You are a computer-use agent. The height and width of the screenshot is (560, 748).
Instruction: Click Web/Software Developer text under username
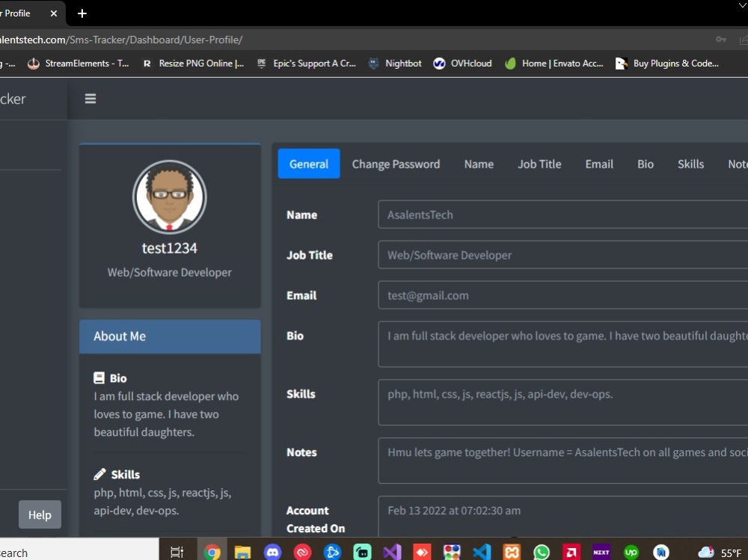coord(169,272)
